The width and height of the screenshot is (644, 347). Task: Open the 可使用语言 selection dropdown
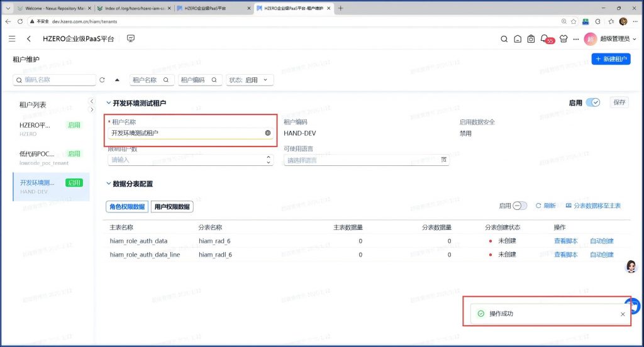pos(367,160)
